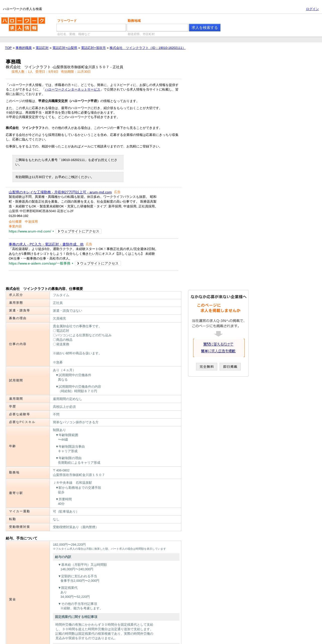This screenshot has width=322, height=644.
Task: Open the 山梨県のキレイな工場勤務 ad link
Action: 60,192
